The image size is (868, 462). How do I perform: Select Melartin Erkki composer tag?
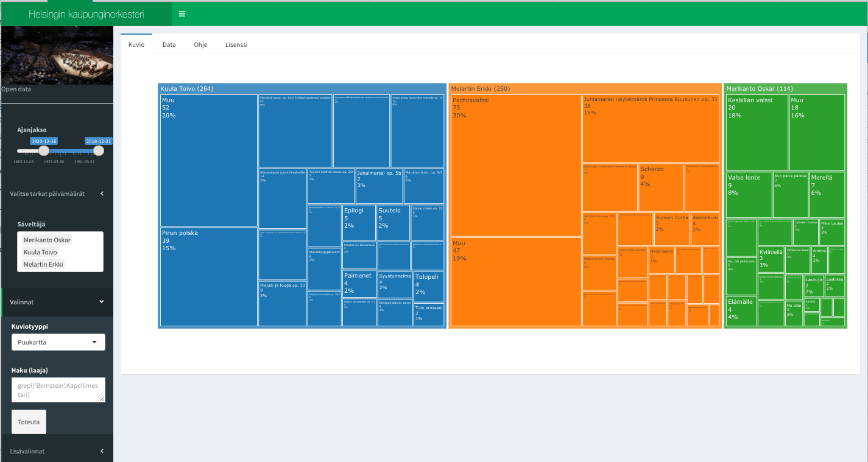pos(43,264)
